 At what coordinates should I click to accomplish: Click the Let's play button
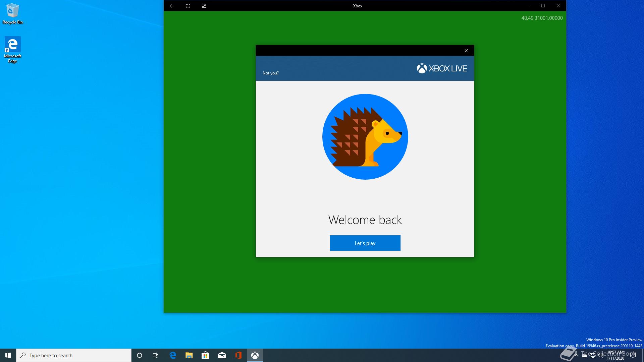pos(365,243)
